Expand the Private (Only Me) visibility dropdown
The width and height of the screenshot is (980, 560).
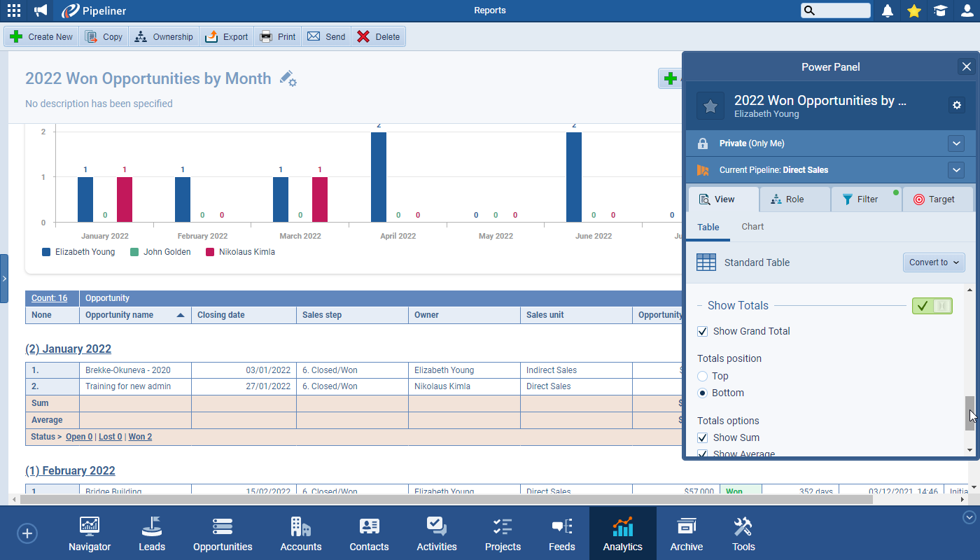coord(956,143)
